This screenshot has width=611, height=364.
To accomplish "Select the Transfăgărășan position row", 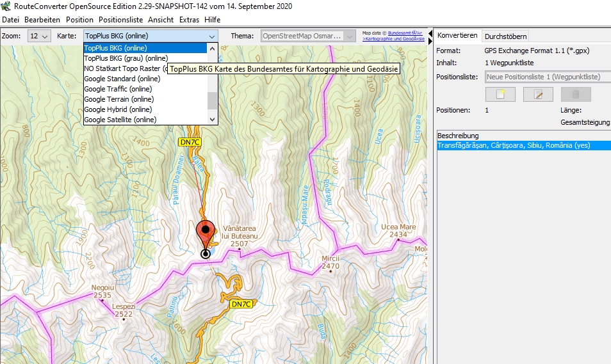I will click(513, 146).
